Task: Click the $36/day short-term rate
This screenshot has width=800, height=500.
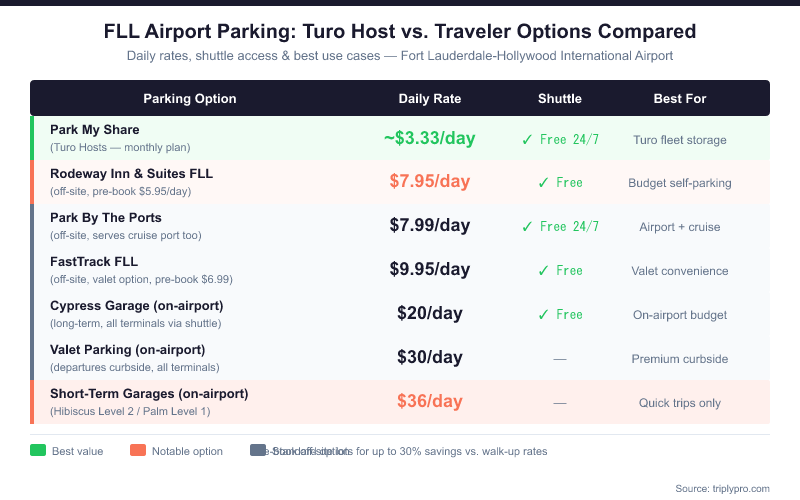Action: (x=430, y=401)
